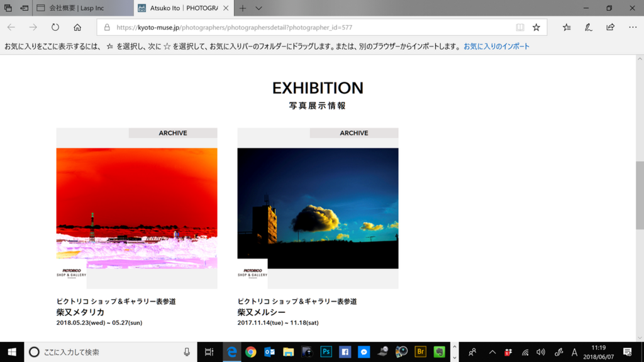Open the tabs you've set aside icon
This screenshot has height=362, width=644.
8,8
